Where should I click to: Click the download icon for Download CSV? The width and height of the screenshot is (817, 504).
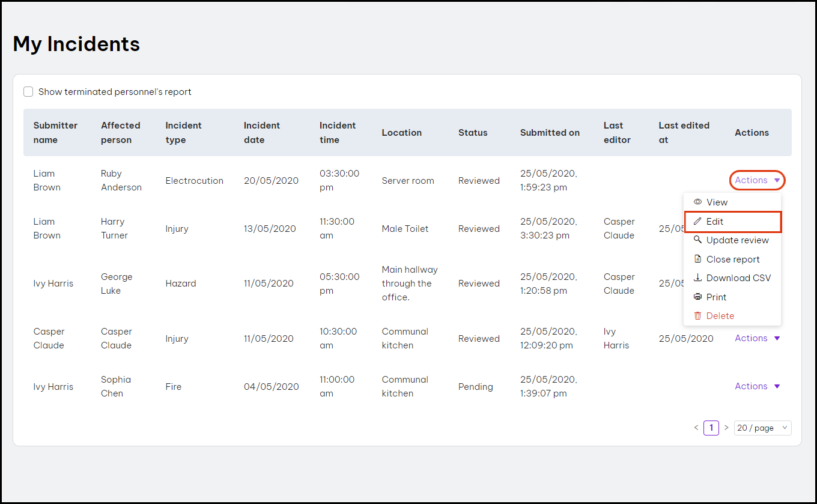pos(697,278)
